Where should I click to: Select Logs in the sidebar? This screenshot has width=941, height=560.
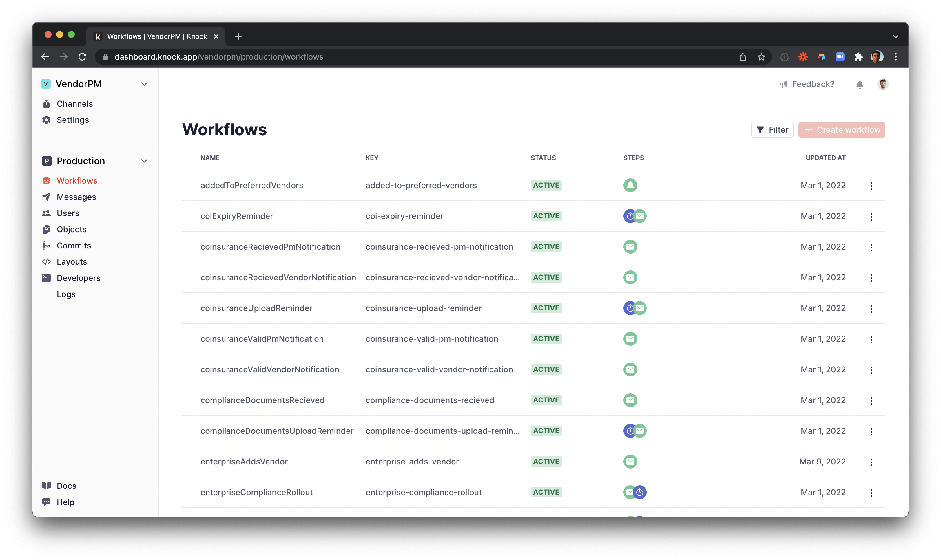point(66,294)
